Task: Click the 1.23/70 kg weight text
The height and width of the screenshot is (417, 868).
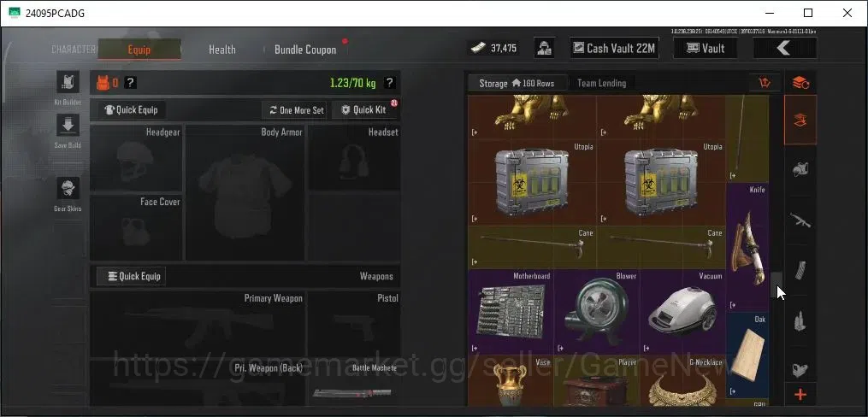Action: tap(352, 83)
